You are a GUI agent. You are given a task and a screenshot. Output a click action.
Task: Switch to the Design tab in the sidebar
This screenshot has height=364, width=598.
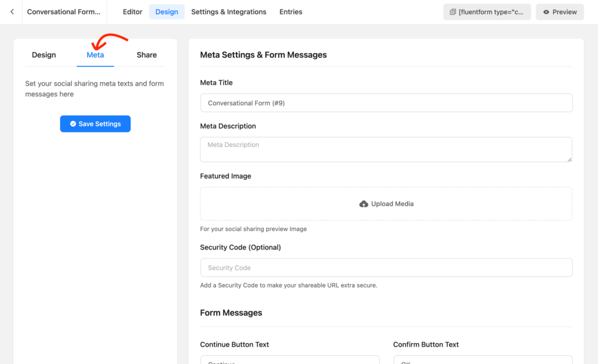(x=44, y=55)
